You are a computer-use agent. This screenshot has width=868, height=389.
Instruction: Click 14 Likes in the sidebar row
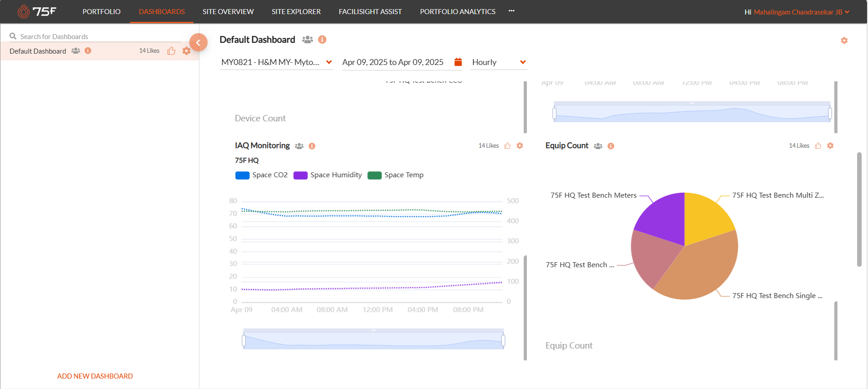click(149, 51)
